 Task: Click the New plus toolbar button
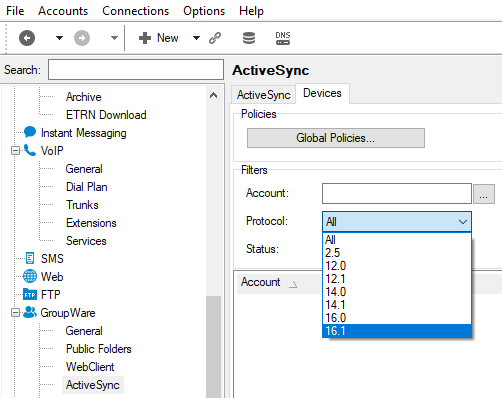click(x=158, y=38)
